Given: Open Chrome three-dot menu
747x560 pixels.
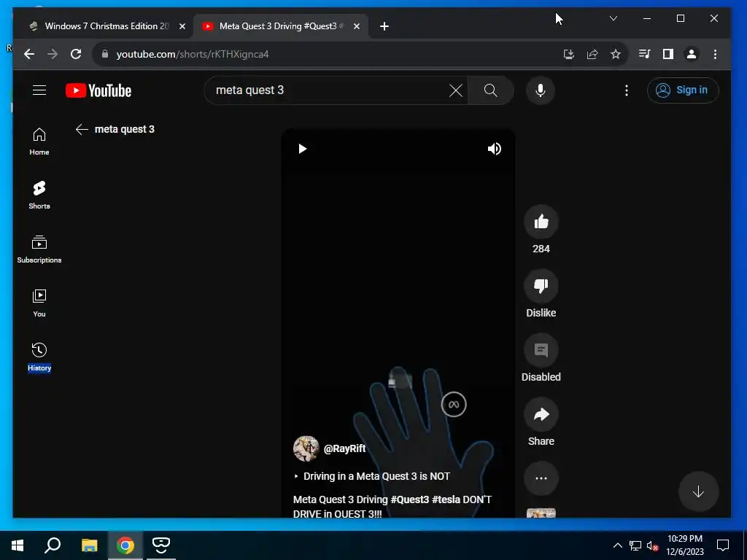Looking at the screenshot, I should click(715, 54).
